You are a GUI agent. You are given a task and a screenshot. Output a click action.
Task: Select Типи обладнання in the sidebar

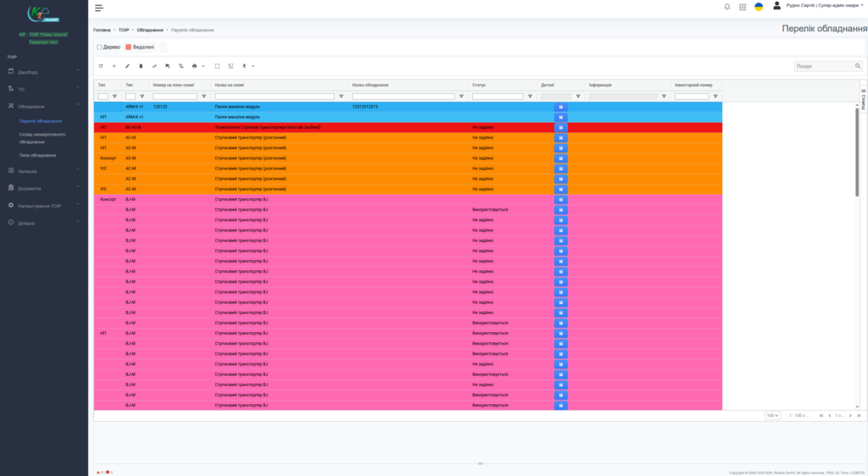(37, 156)
